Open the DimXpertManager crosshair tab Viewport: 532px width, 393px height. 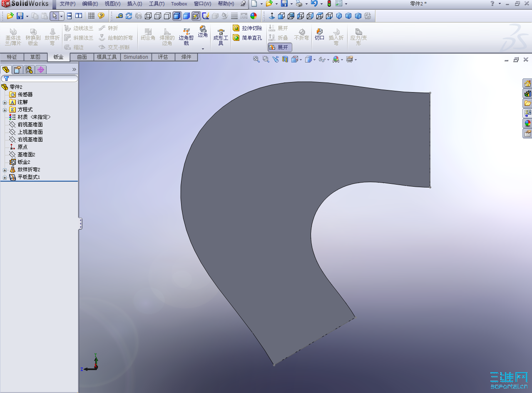tap(40, 70)
